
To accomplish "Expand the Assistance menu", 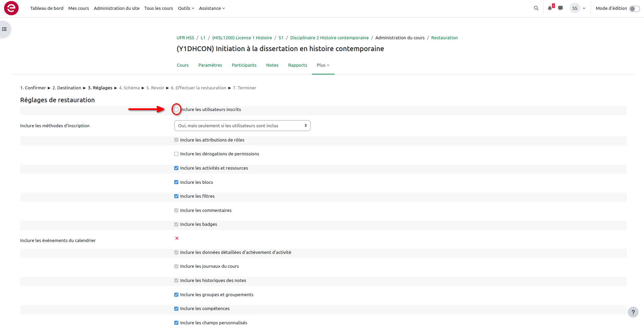I will [x=212, y=8].
